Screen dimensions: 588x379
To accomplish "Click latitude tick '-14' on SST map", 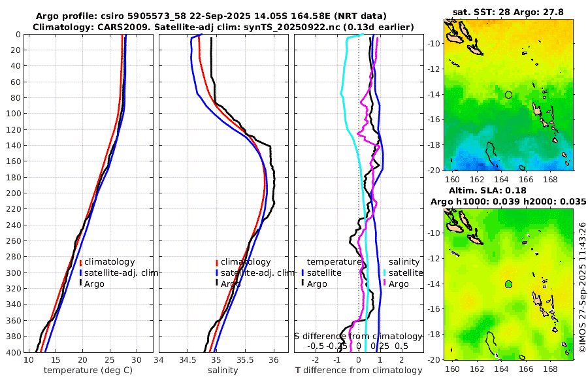I will [x=434, y=95].
